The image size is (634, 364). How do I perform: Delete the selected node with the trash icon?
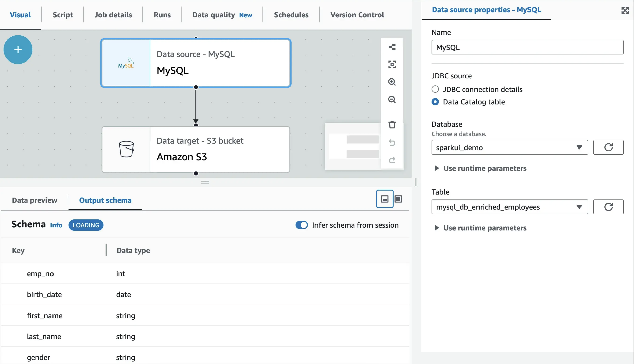coord(392,125)
